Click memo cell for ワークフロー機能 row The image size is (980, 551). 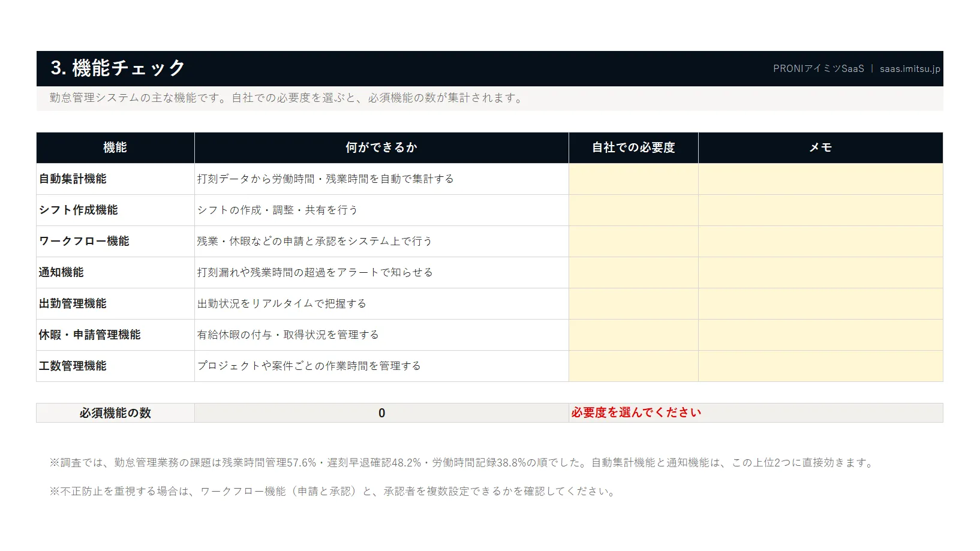820,241
